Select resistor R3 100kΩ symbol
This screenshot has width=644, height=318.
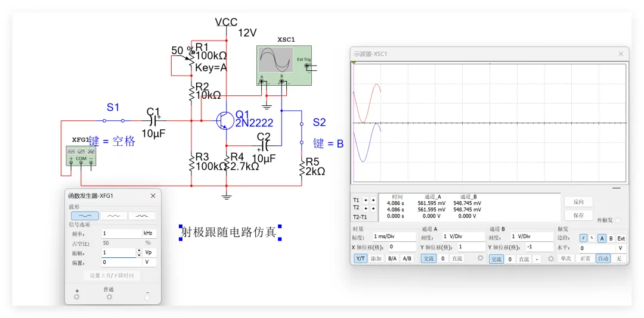pos(191,163)
